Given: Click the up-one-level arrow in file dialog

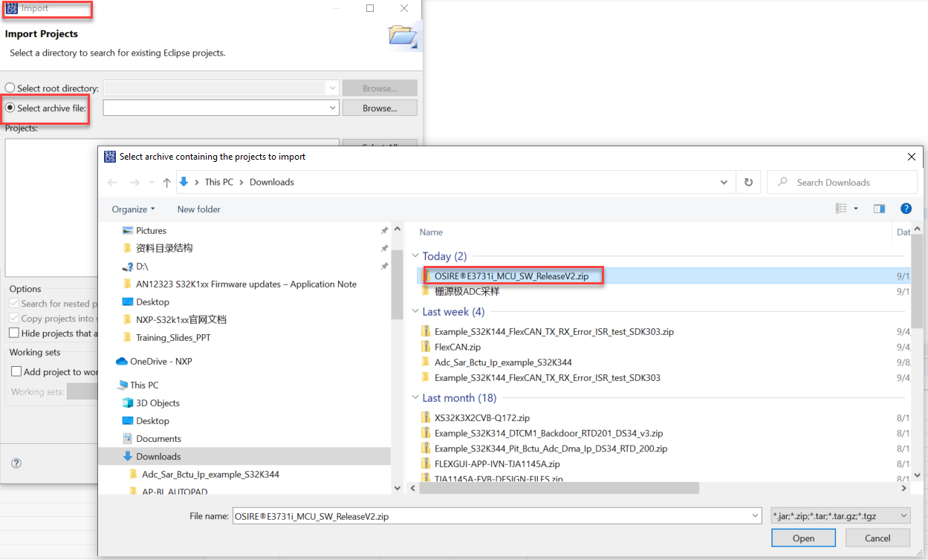Looking at the screenshot, I should point(166,182).
